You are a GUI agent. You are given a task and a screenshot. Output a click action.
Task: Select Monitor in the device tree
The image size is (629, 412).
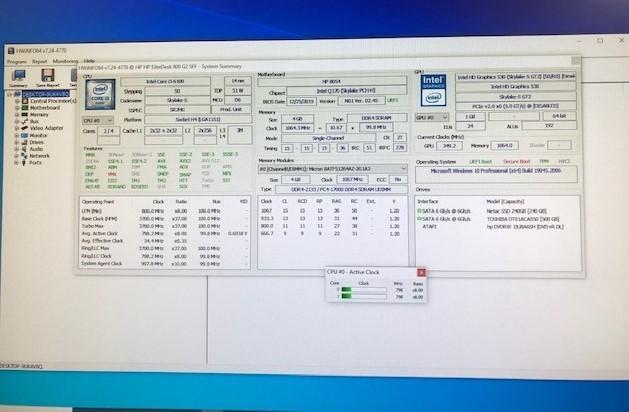[39, 135]
